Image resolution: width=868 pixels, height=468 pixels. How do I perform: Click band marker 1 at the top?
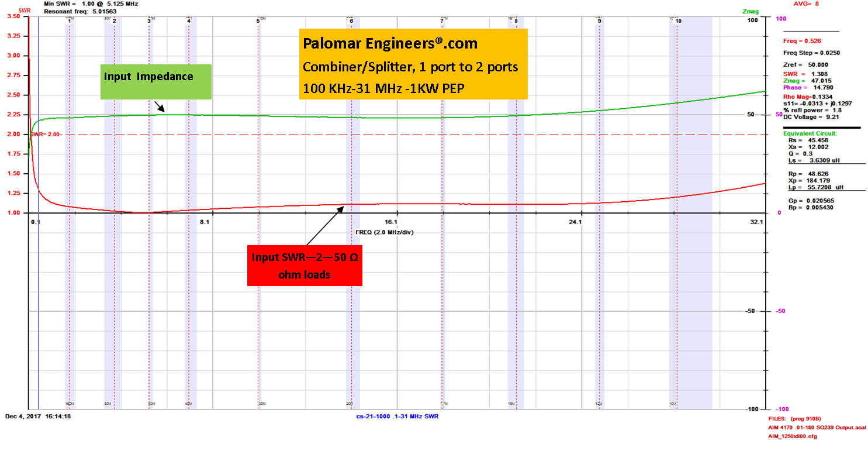pos(69,20)
